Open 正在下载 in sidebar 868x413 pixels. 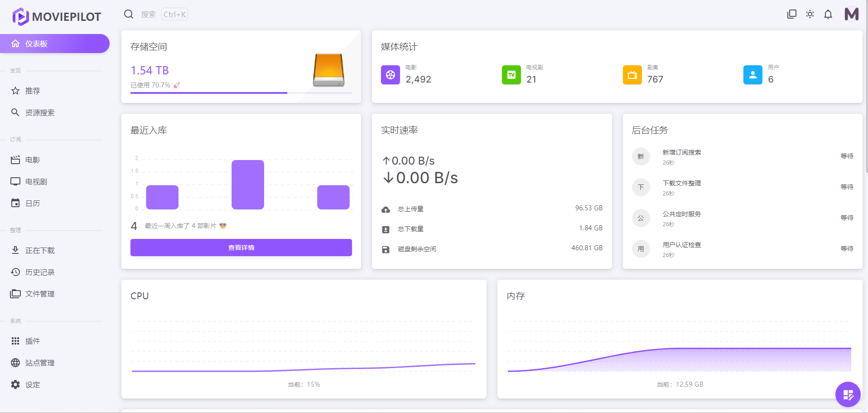click(x=54, y=250)
